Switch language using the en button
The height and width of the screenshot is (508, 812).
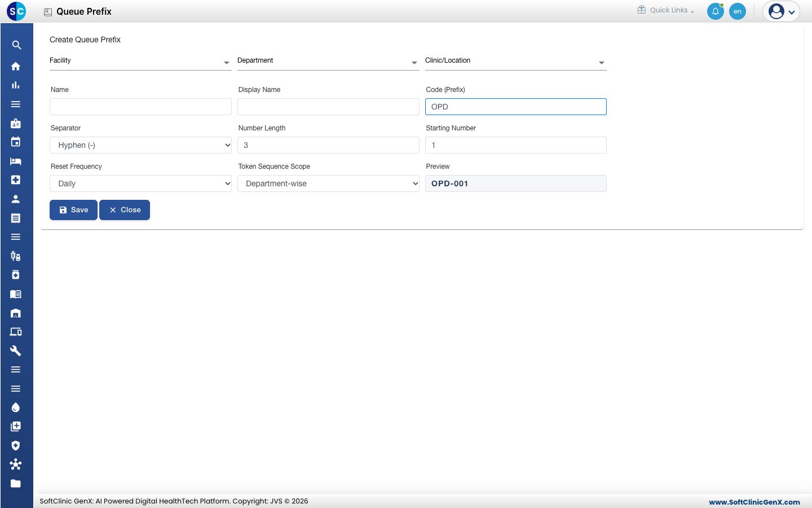pyautogui.click(x=738, y=11)
